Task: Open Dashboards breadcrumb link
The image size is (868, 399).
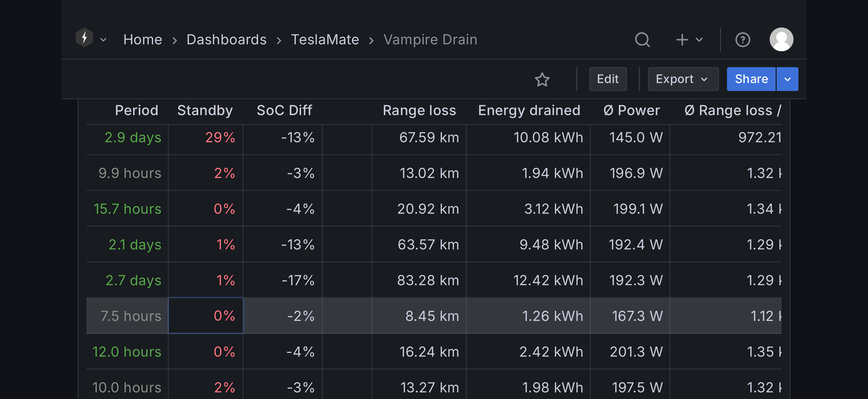Action: 226,40
